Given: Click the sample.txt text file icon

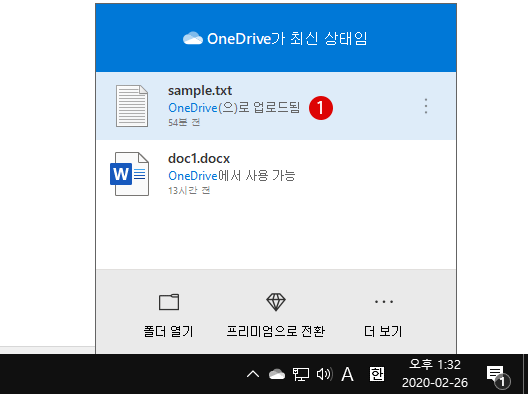Looking at the screenshot, I should [132, 106].
